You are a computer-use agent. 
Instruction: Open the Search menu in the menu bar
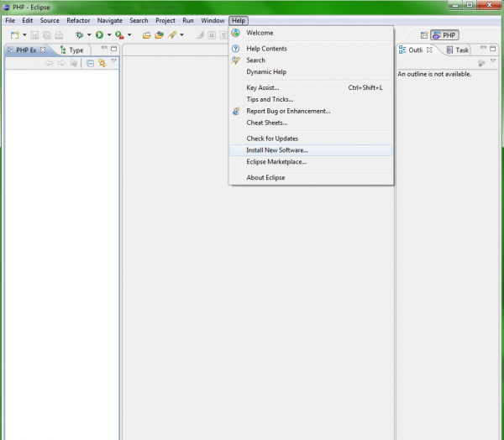[x=139, y=20]
